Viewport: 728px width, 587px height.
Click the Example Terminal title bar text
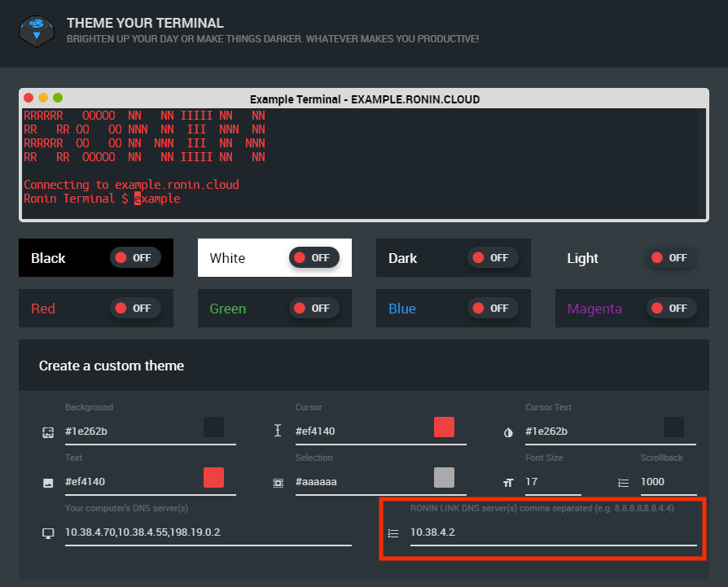click(x=365, y=99)
